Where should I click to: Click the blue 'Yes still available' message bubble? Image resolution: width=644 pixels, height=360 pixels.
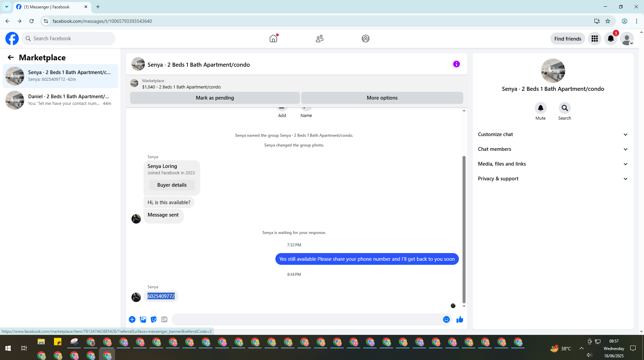[367, 259]
